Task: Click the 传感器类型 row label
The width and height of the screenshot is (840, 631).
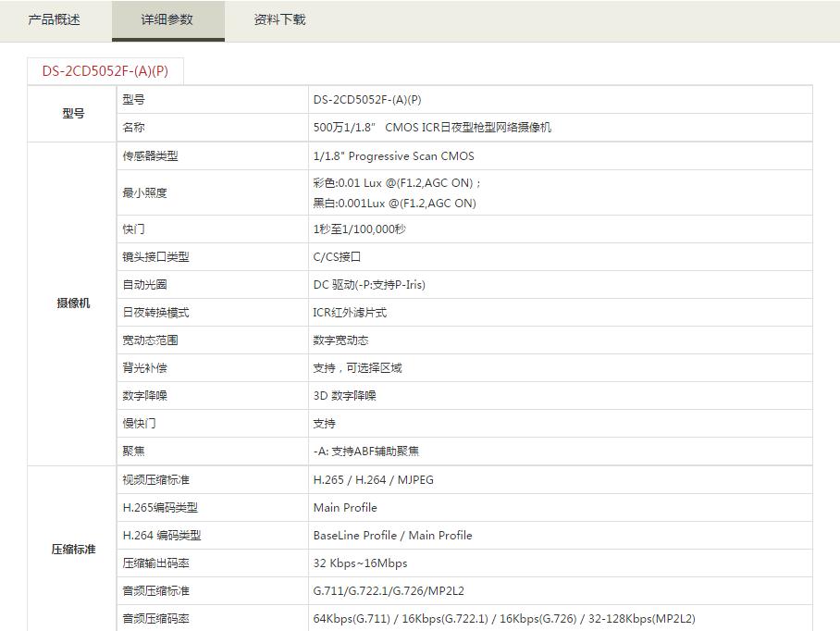Action: (x=150, y=156)
